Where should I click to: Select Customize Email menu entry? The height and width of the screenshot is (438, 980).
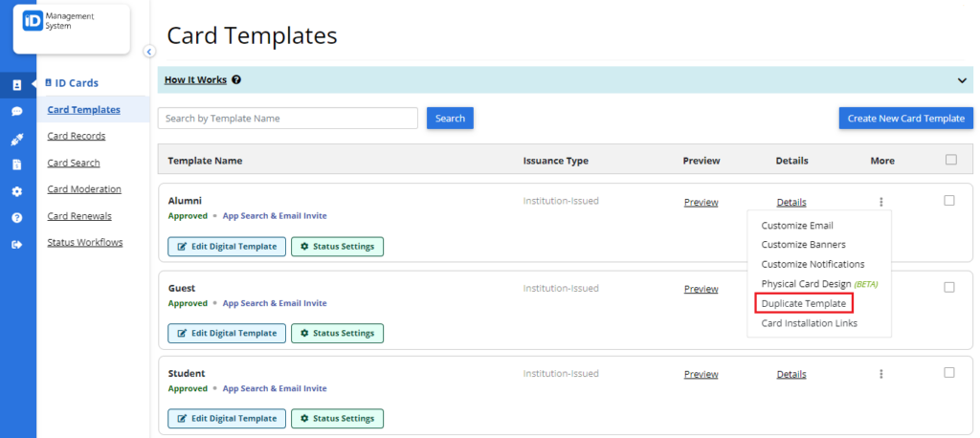click(797, 226)
